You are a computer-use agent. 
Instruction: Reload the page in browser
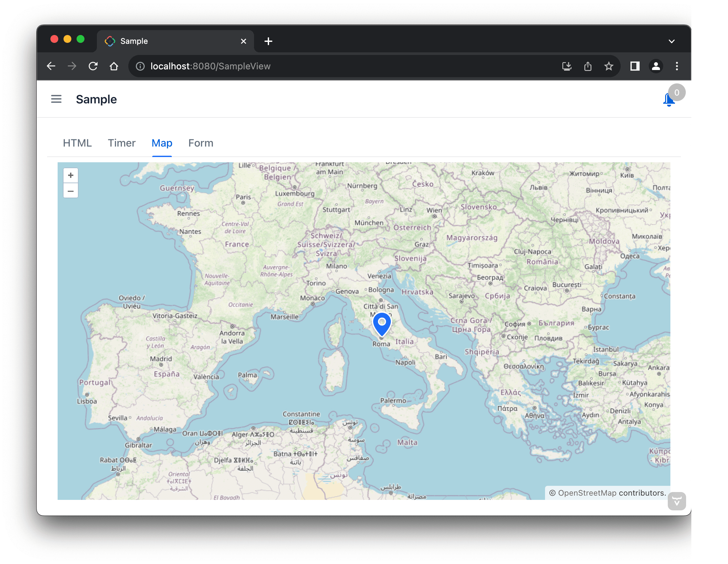[x=93, y=66]
